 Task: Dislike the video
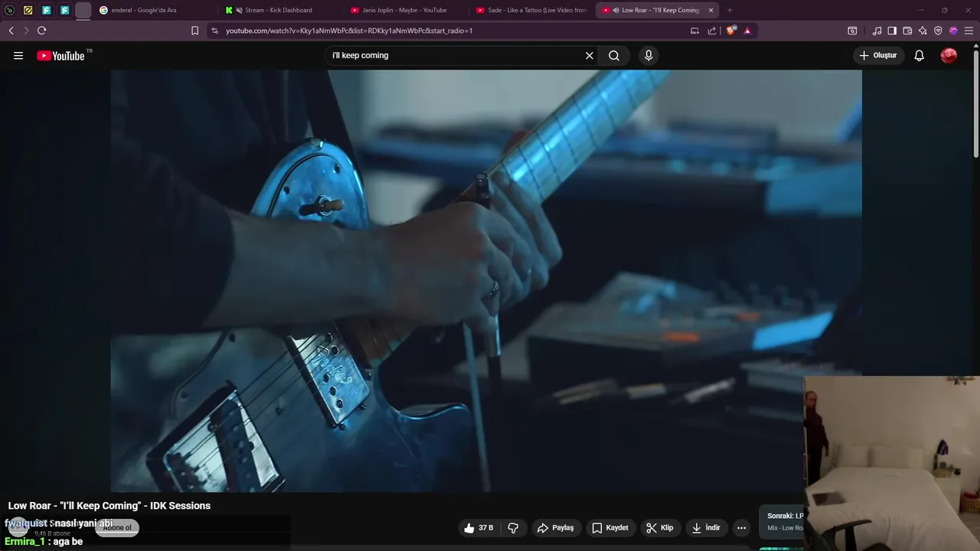[x=513, y=528]
